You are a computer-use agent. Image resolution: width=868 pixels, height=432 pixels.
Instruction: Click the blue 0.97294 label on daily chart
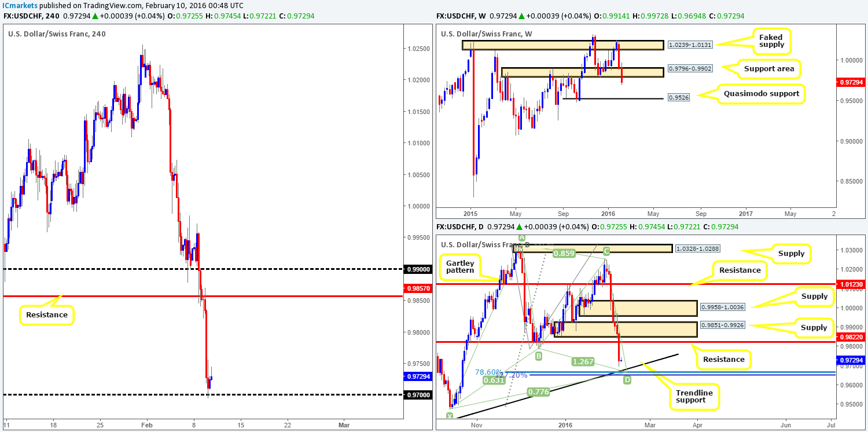(851, 360)
